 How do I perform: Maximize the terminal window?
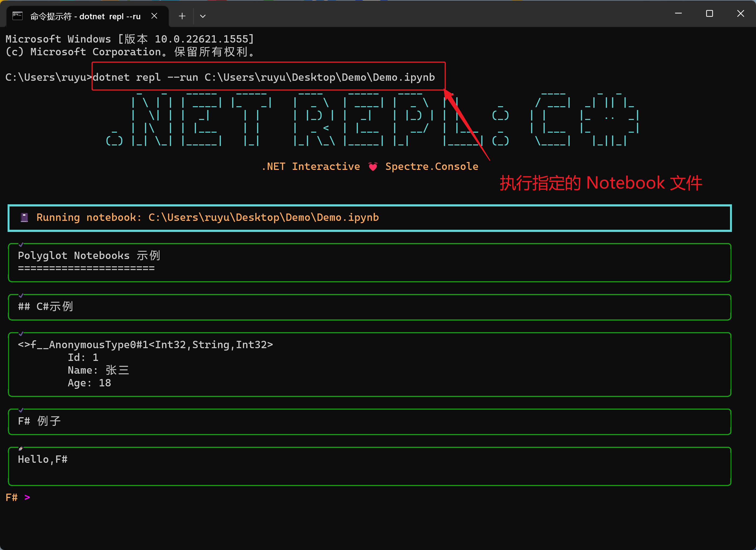(x=709, y=13)
